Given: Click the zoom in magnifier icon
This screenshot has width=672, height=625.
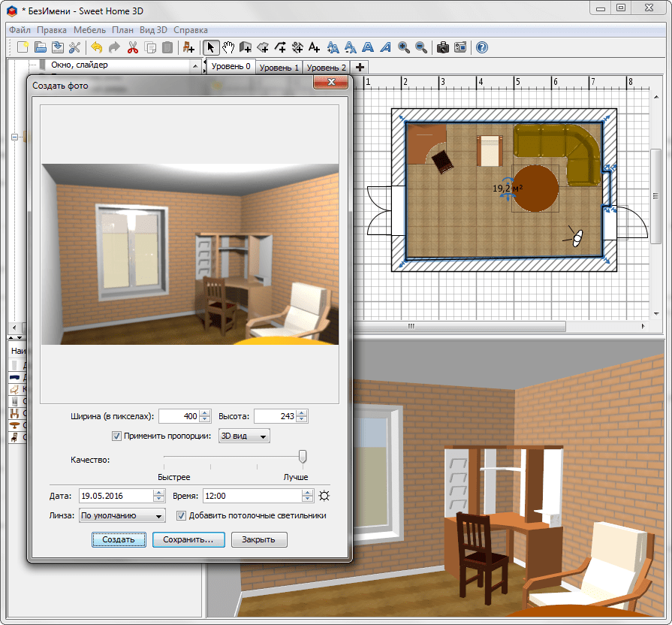Looking at the screenshot, I should pyautogui.click(x=404, y=47).
